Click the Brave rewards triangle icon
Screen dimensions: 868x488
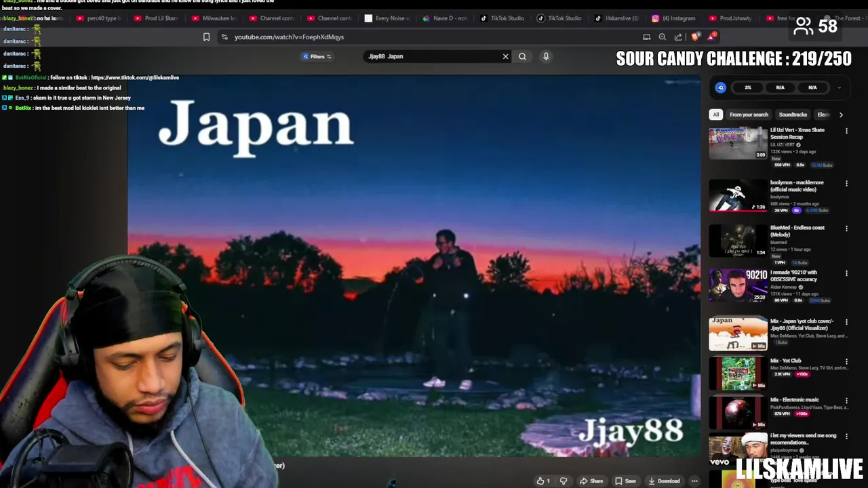pyautogui.click(x=711, y=37)
